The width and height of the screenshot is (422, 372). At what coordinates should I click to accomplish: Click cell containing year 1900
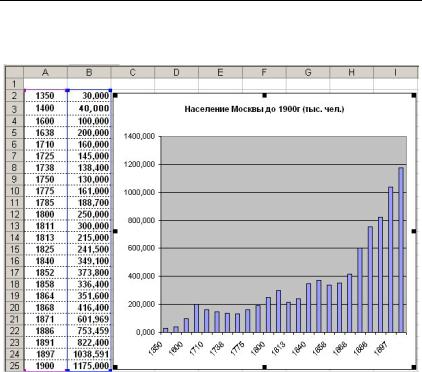pos(45,366)
